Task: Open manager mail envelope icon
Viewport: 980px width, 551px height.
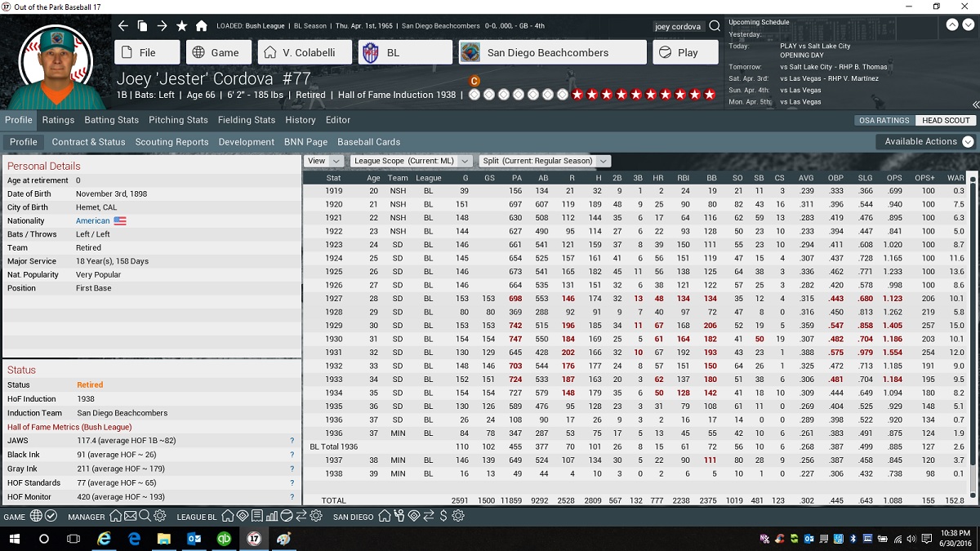Action: pos(130,517)
